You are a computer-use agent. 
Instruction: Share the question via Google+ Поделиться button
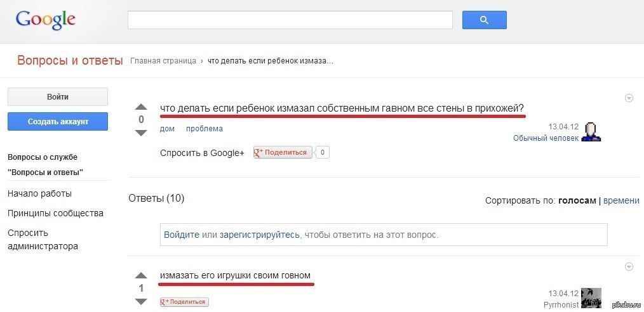tap(283, 152)
